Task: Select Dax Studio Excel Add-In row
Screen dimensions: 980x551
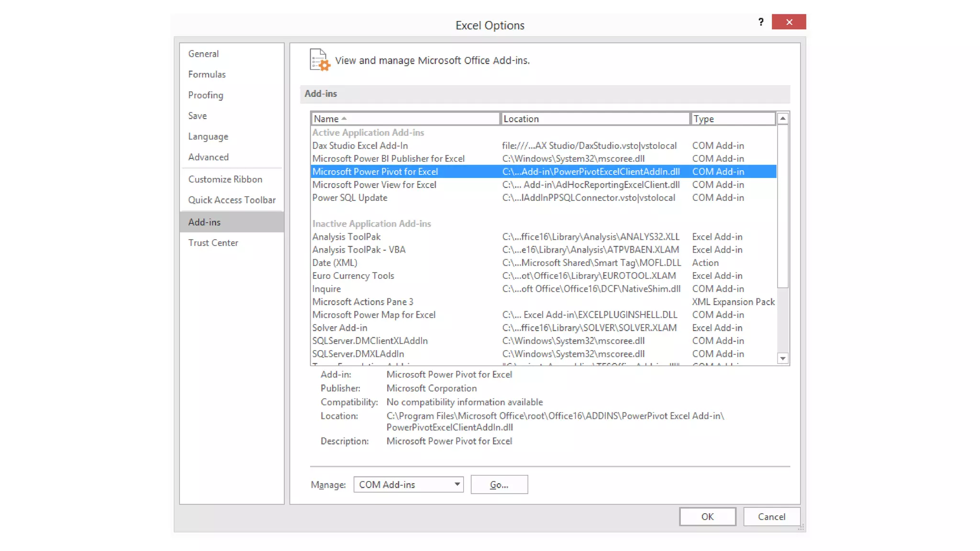Action: [543, 145]
